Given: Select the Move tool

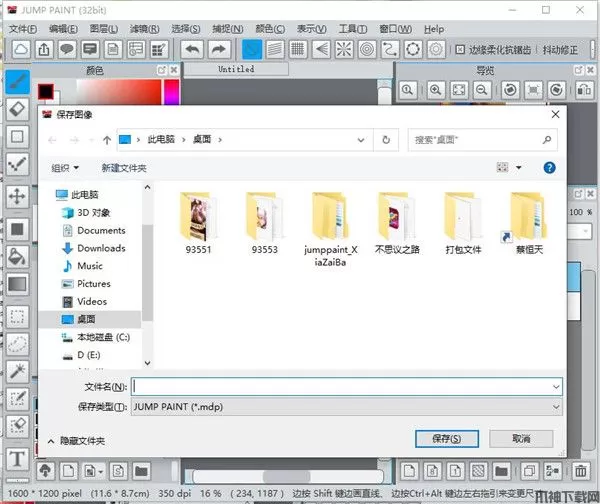Looking at the screenshot, I should coord(17,196).
